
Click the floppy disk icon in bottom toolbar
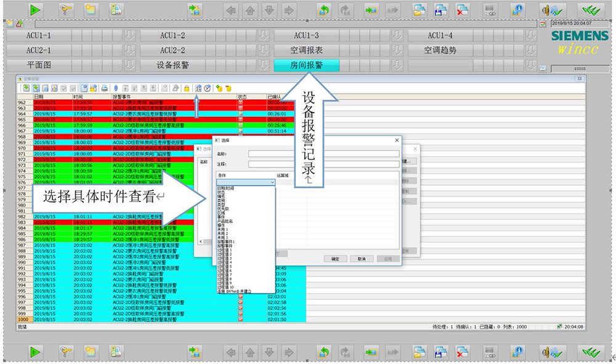441,352
